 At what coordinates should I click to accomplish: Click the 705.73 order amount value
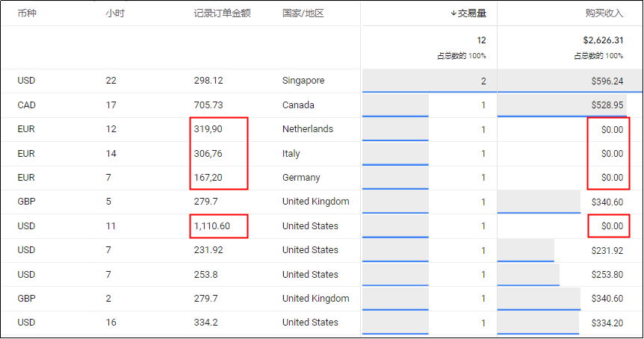[208, 105]
